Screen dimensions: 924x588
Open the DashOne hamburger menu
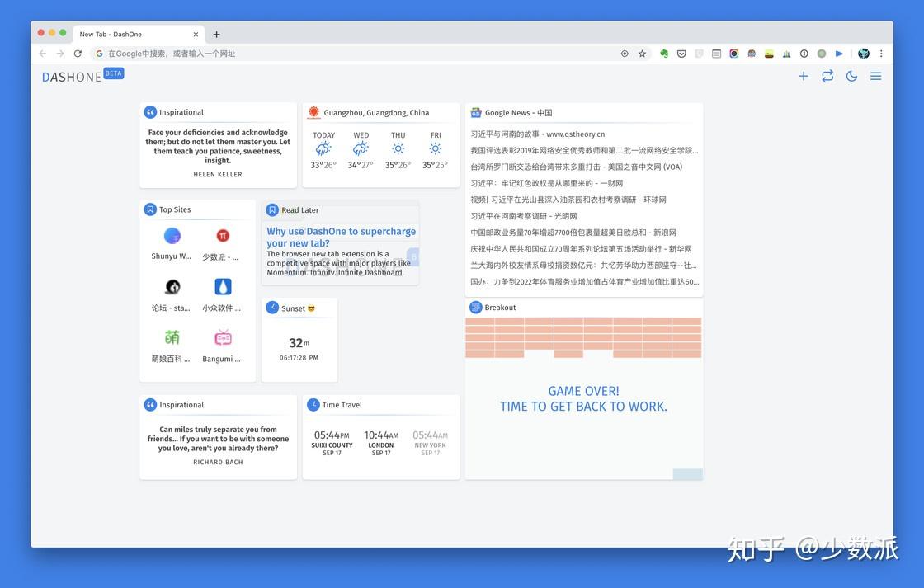pyautogui.click(x=875, y=76)
